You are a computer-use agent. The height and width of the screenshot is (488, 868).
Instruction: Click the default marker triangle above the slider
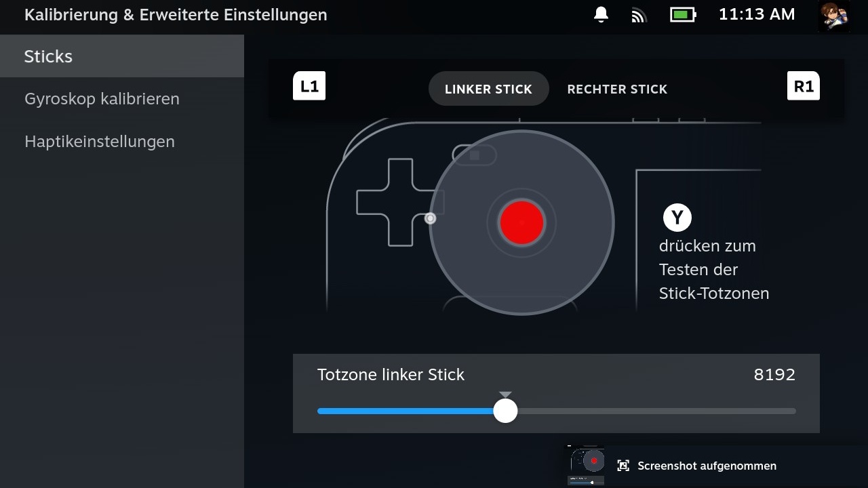click(505, 394)
